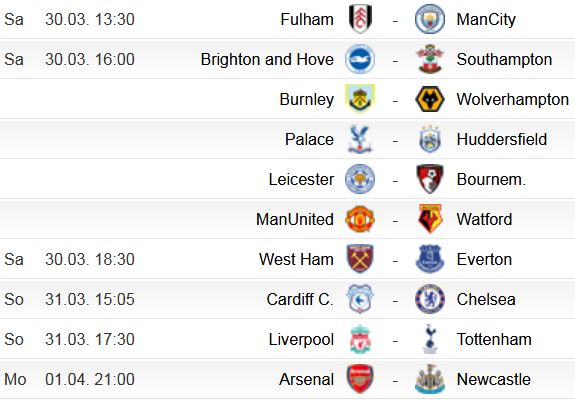Open the West Ham team link
The height and width of the screenshot is (400, 575).
pos(296,259)
